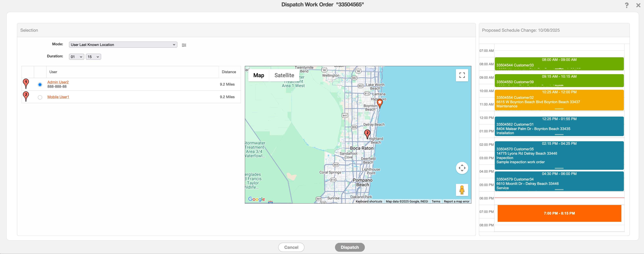This screenshot has width=644, height=254.
Task: Switch to the Map view tab
Action: (x=258, y=75)
